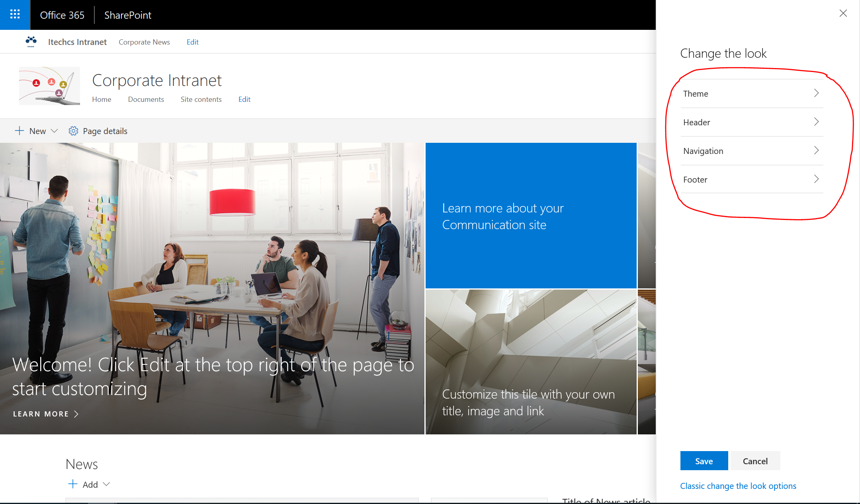Open the Office 365 app launcher
860x504 pixels.
pos(15,15)
